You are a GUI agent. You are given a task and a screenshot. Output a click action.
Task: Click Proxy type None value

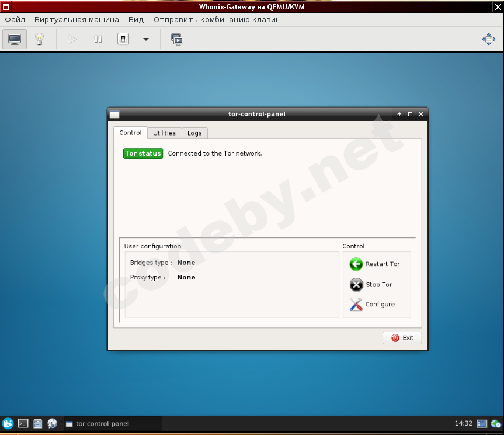click(186, 277)
